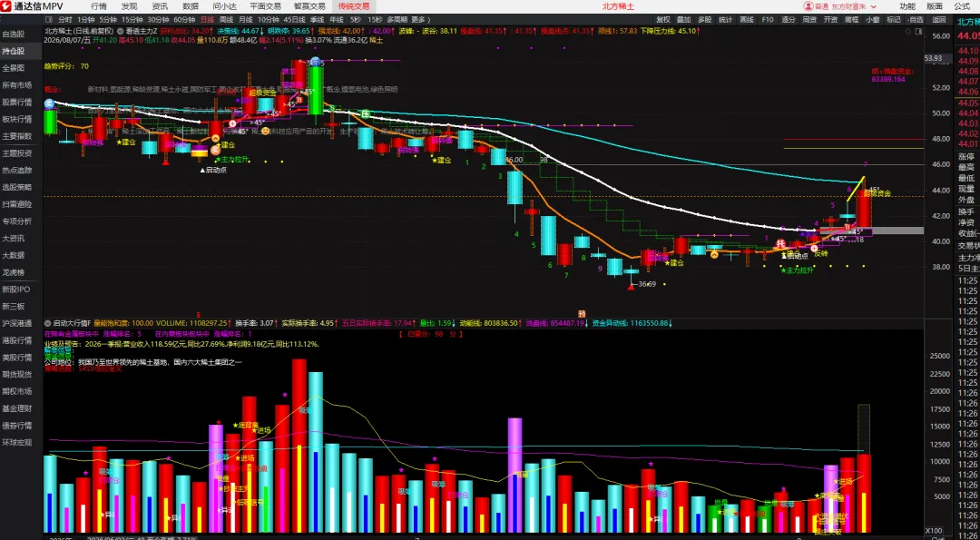This screenshot has width=980, height=540.
Task: Select the 分时 chart period
Action: tap(65, 19)
